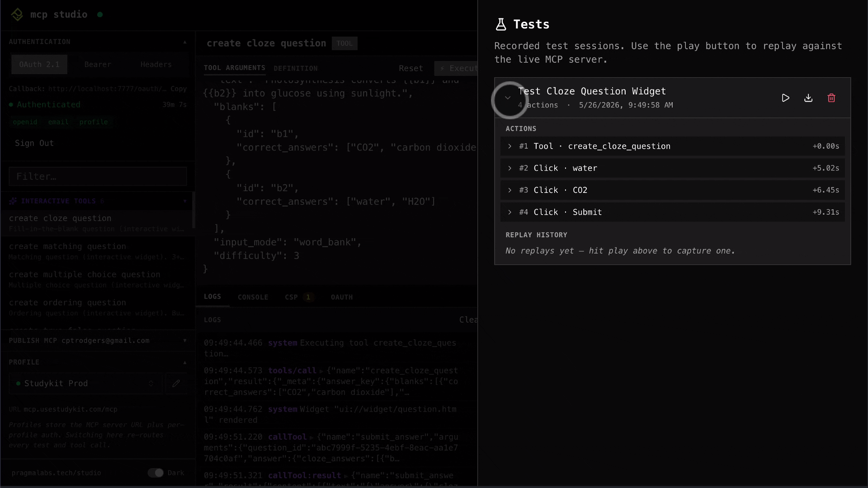The width and height of the screenshot is (868, 488).
Task: Click the Sign Out button
Action: [34, 143]
